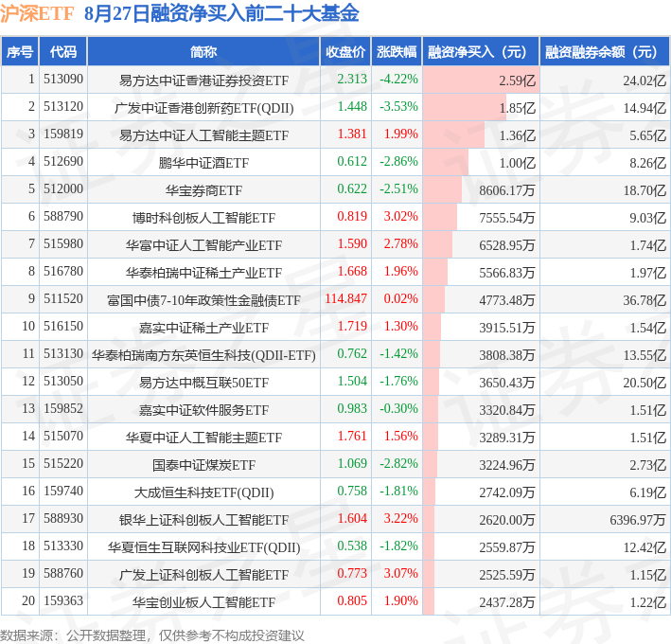The image size is (671, 644).
Task: Select 大成恒生科技ETF(QDII) name
Action: pyautogui.click(x=203, y=492)
